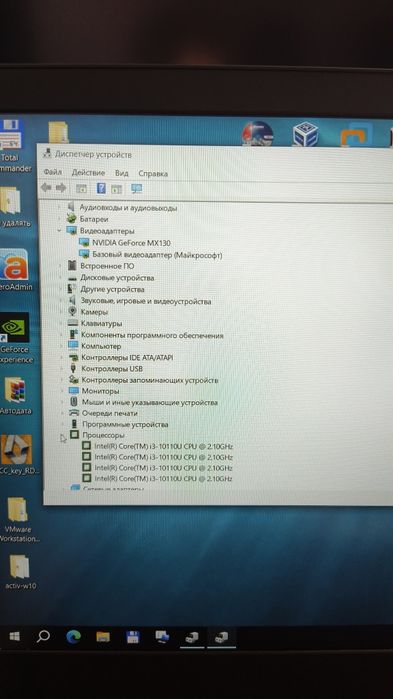Open help via the blue question mark icon
This screenshot has height=699, width=393.
101,188
